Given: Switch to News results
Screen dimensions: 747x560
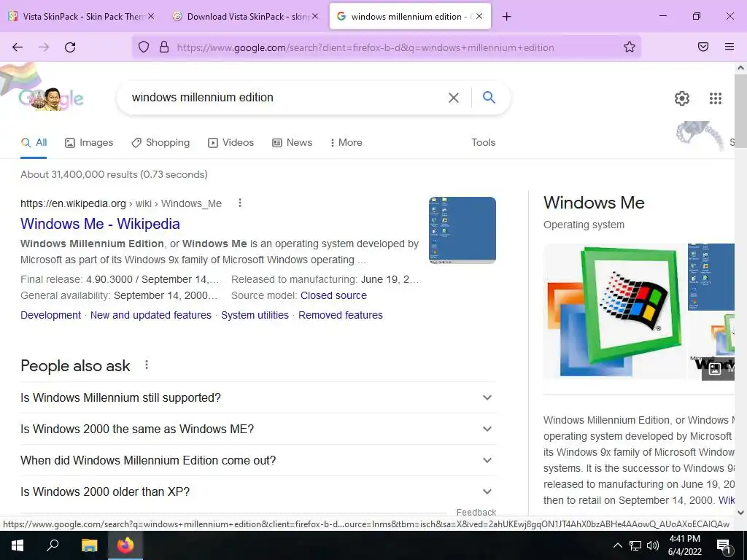Looking at the screenshot, I should click(292, 142).
